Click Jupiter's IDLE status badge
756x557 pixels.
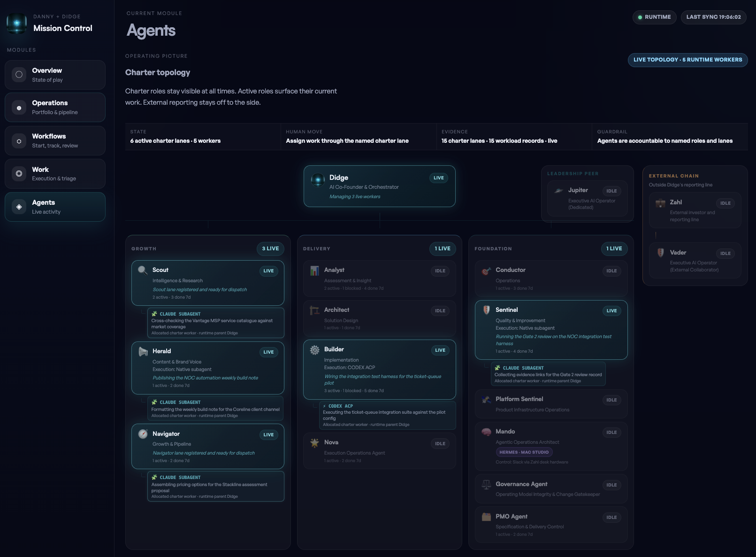tap(611, 191)
